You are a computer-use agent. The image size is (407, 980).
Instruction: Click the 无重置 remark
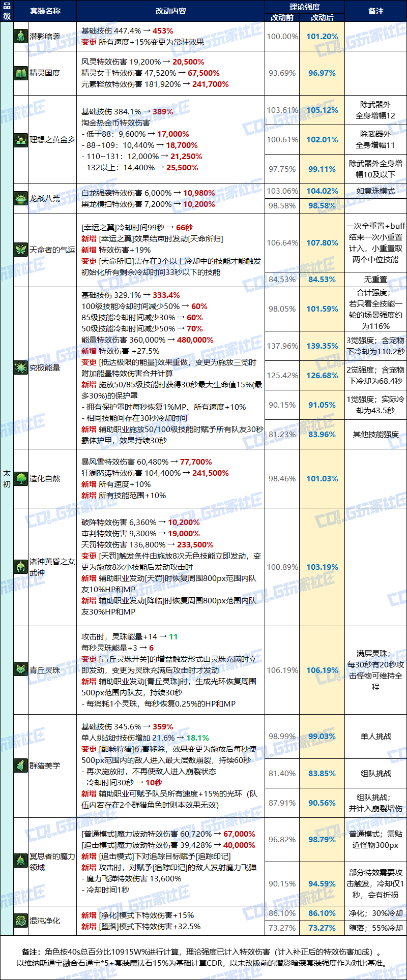[x=375, y=279]
